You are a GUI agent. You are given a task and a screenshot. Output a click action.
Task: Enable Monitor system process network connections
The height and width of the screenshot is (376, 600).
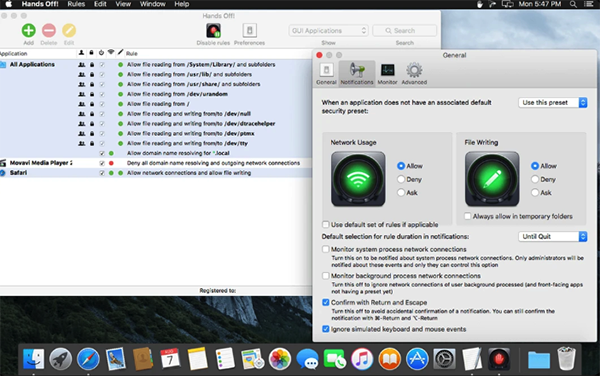click(326, 249)
